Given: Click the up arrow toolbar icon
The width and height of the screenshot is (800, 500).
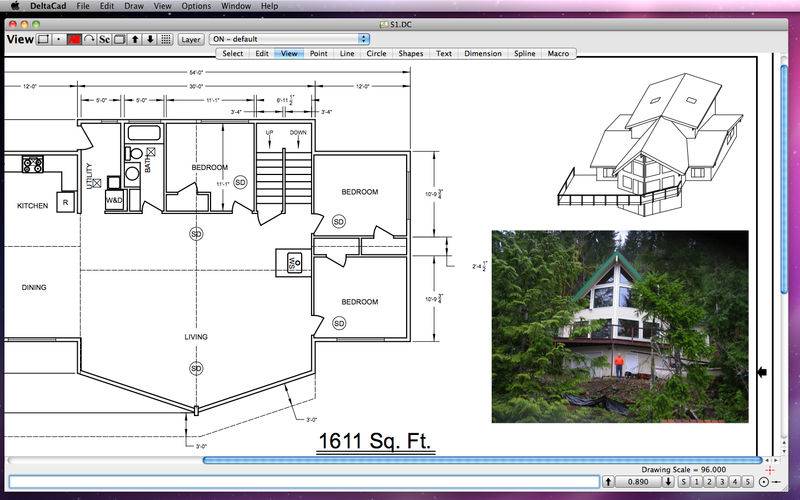Looking at the screenshot, I should (135, 39).
